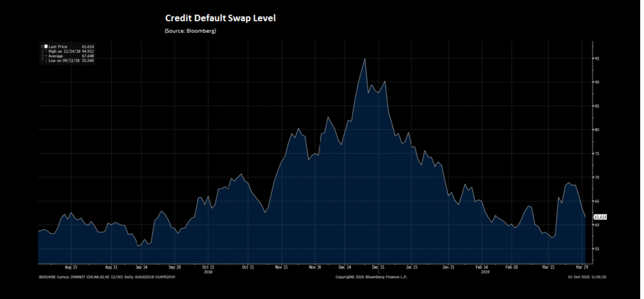Viewport: 644px width, 299px height.
Task: Click the High on 12/24/18 legend marker
Action: [x=45, y=51]
